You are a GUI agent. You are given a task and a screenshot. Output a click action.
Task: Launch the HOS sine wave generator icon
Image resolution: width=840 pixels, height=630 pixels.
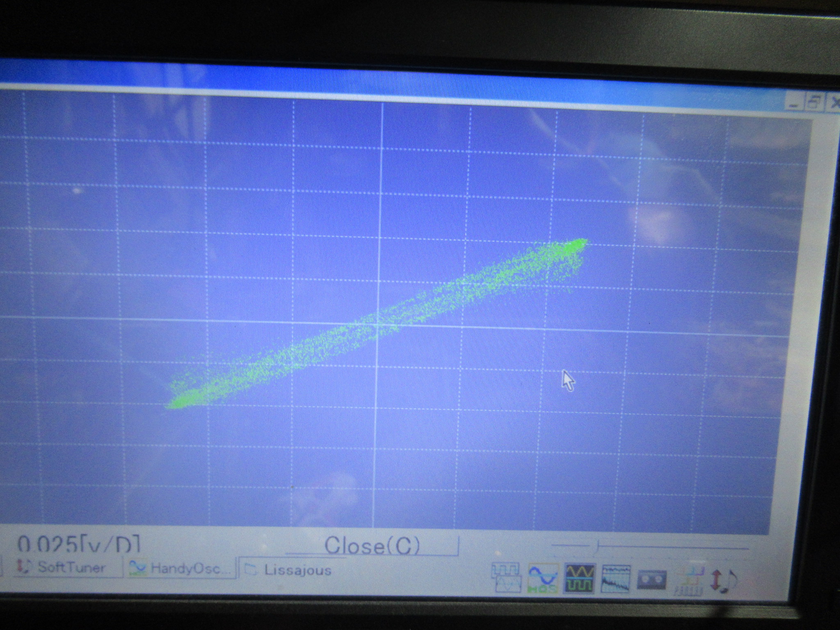click(x=543, y=578)
